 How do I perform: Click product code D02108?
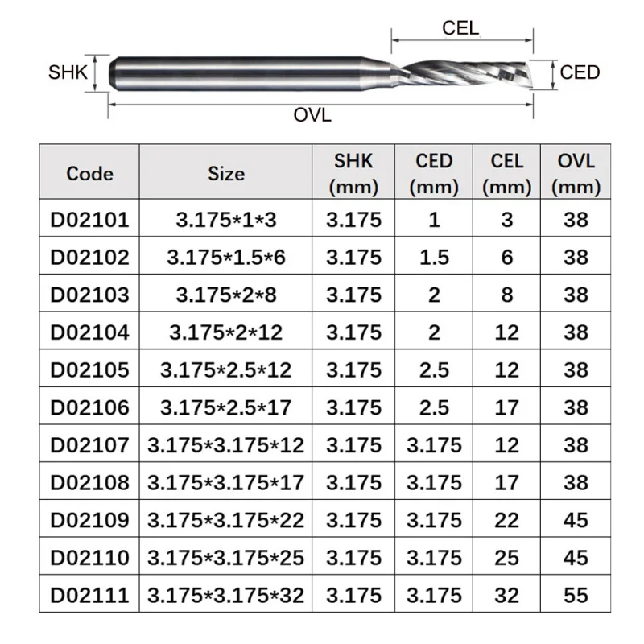pos(89,482)
